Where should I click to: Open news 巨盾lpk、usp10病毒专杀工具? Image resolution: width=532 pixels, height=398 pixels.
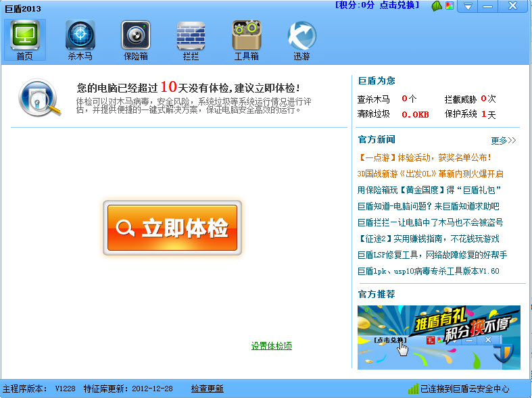[428, 271]
